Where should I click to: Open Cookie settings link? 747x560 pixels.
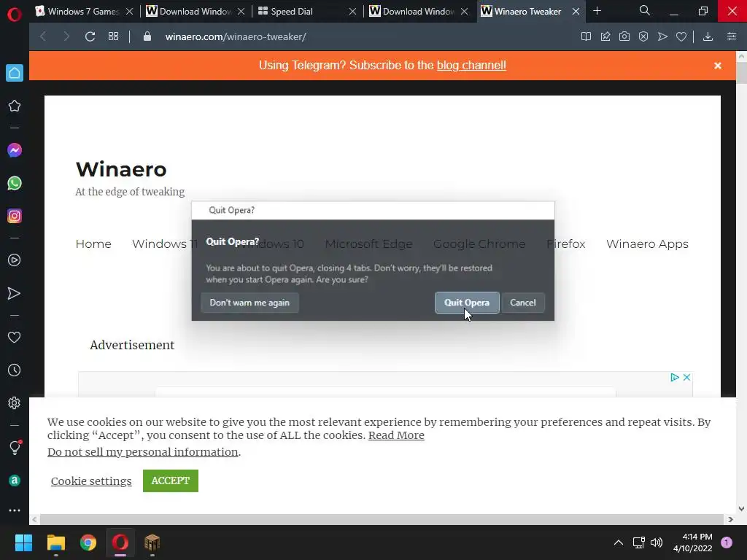[91, 481]
